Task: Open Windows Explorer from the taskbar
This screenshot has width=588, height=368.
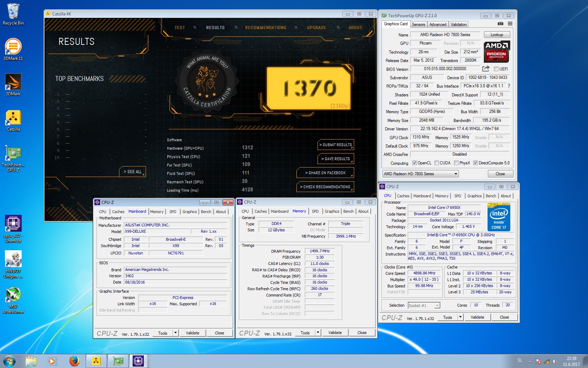Action: coord(31,361)
